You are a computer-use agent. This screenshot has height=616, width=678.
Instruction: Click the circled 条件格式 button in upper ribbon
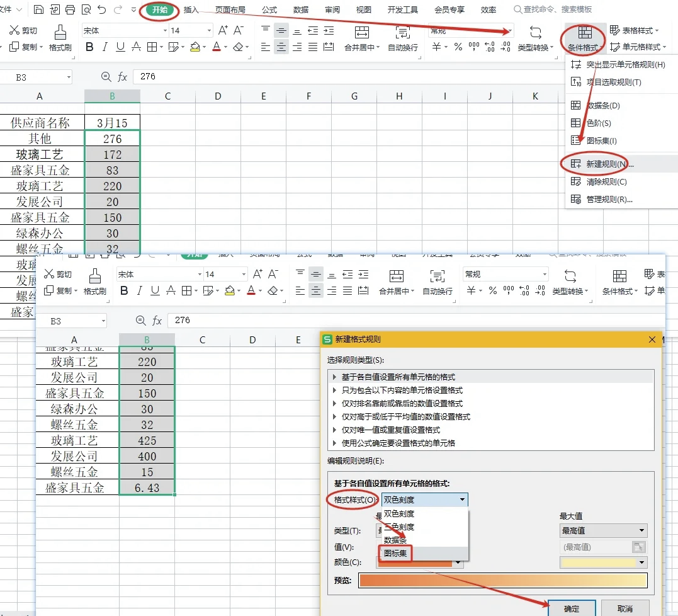(584, 38)
